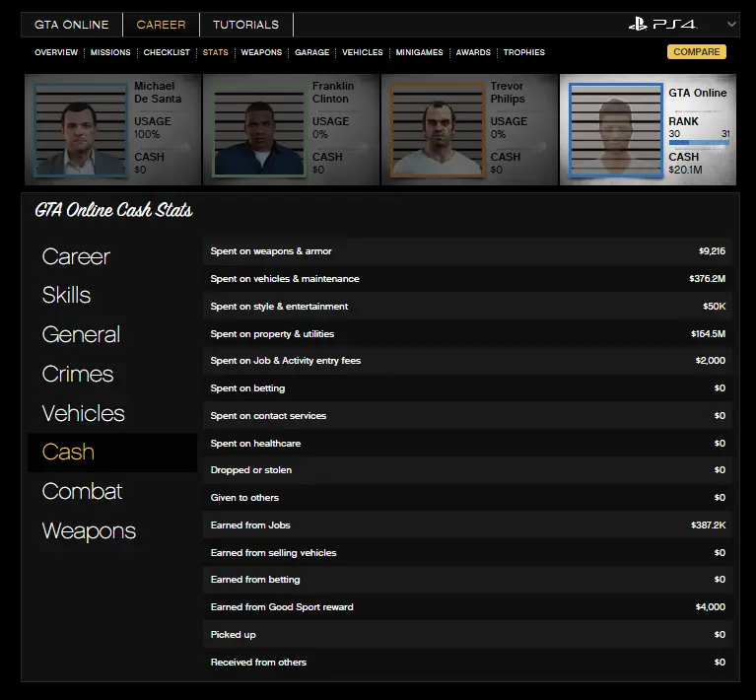
Task: Open the Tutorials tab
Action: point(245,25)
